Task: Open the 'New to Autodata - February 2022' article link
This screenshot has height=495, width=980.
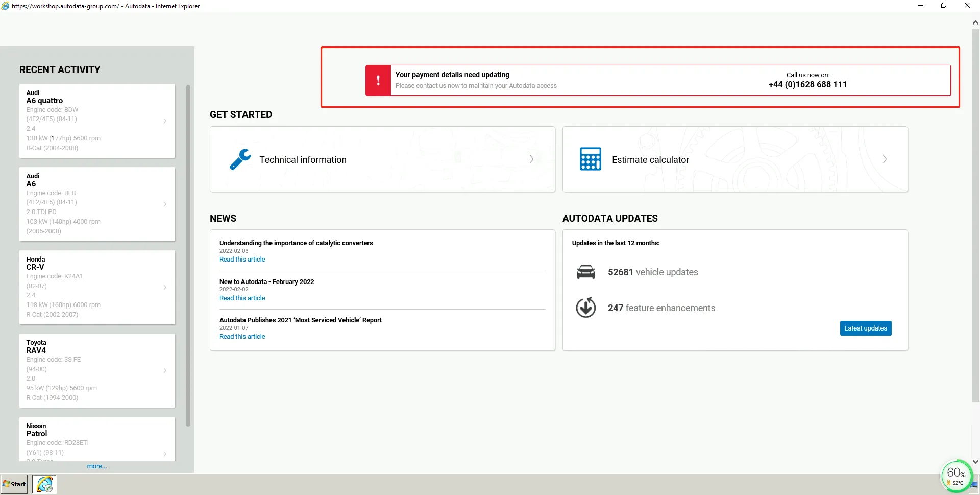Action: pos(242,298)
